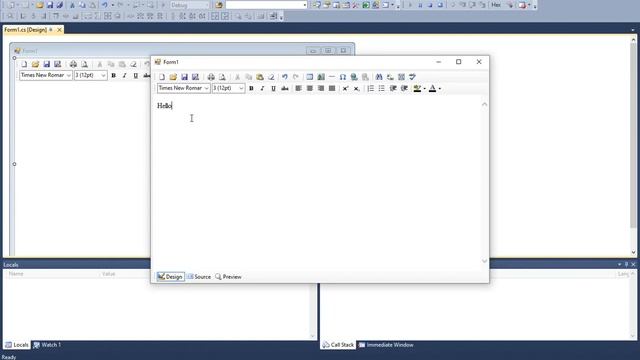
Task: Click the Visual Studio designer vertical scrollbar
Action: (633, 135)
